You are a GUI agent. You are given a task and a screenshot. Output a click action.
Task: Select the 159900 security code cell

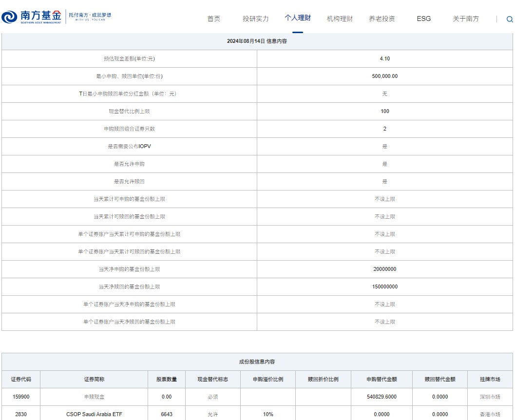click(x=21, y=397)
